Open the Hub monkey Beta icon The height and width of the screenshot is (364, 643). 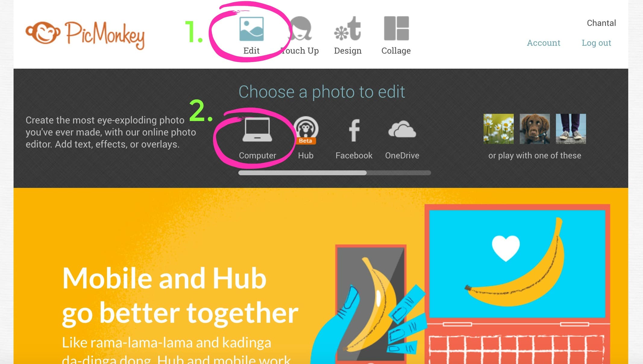pos(306,130)
